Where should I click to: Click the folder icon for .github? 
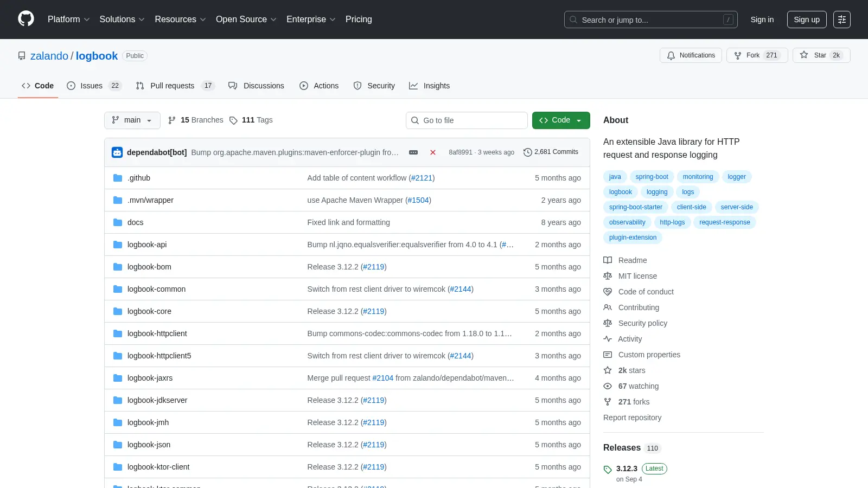pos(118,178)
